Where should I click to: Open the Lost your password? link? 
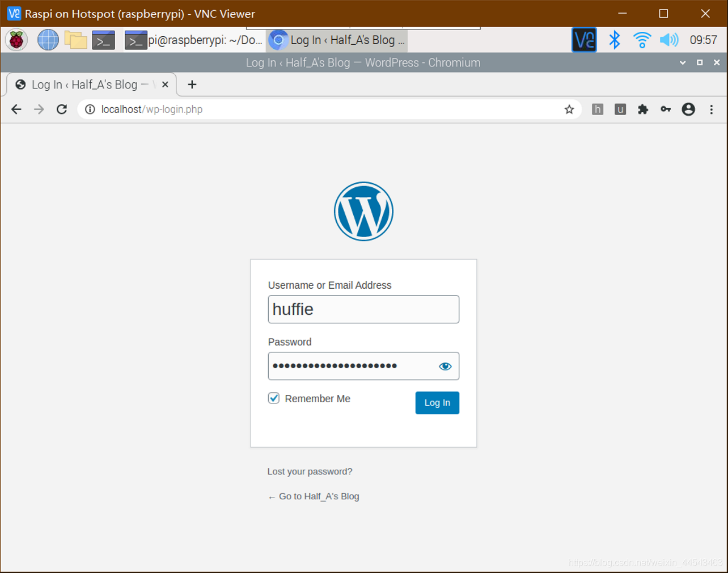click(310, 471)
